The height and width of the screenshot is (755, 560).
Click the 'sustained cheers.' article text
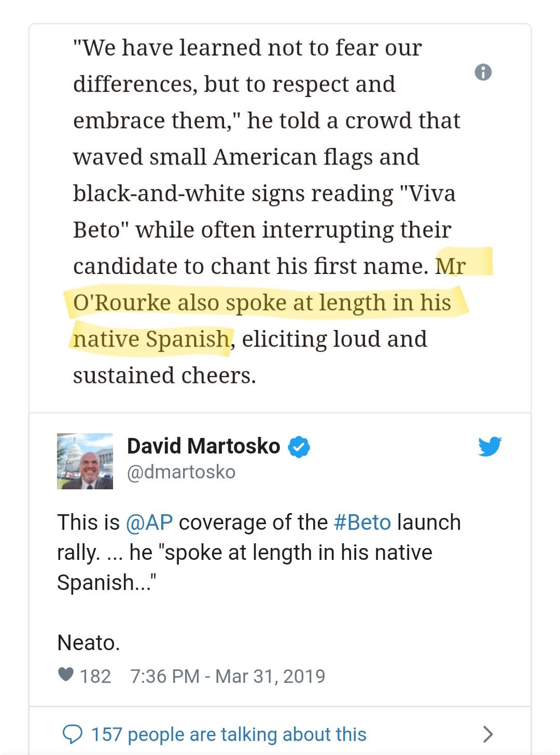click(164, 376)
